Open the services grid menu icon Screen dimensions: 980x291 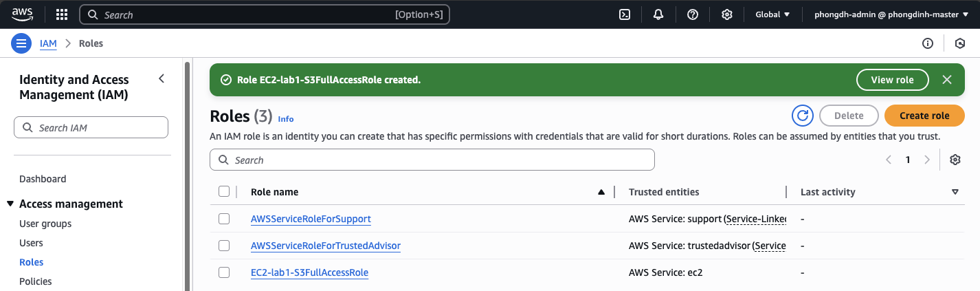click(x=62, y=14)
